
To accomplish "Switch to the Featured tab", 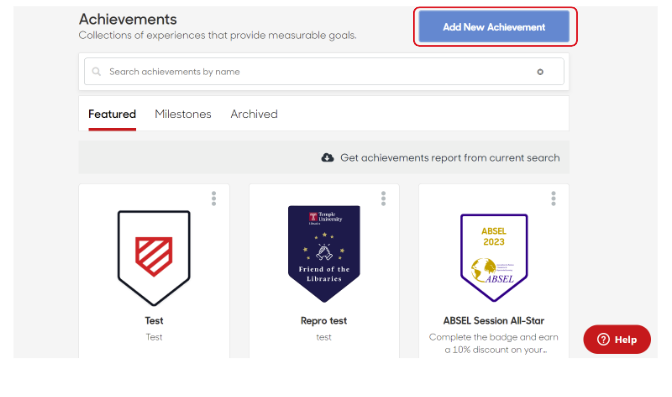I will pyautogui.click(x=112, y=114).
